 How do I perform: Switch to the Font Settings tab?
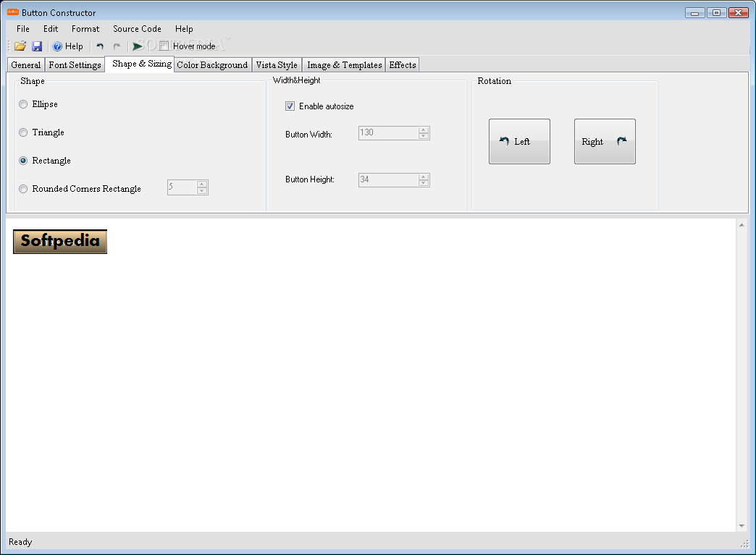coord(75,65)
